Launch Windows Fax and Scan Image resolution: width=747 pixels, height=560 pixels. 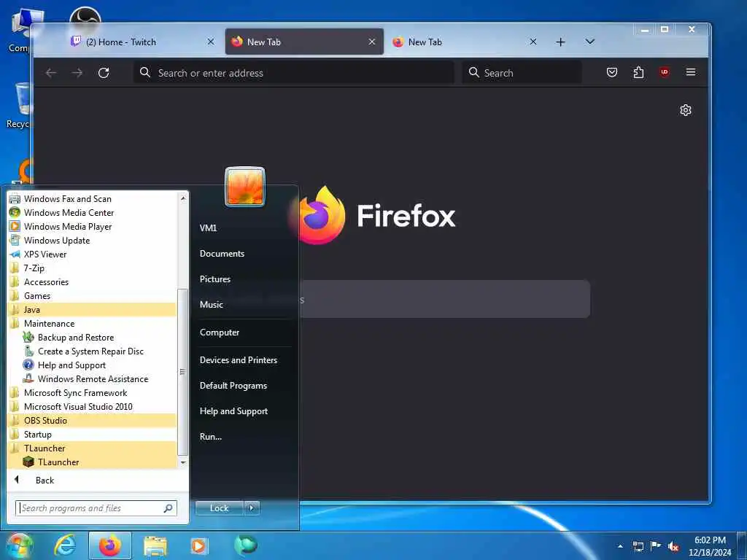click(x=92, y=199)
